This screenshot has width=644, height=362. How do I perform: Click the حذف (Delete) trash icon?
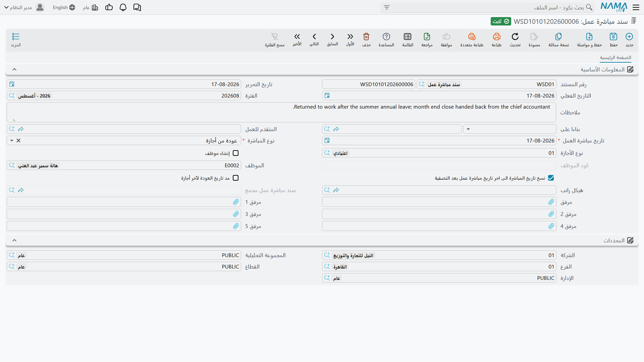coord(366,37)
